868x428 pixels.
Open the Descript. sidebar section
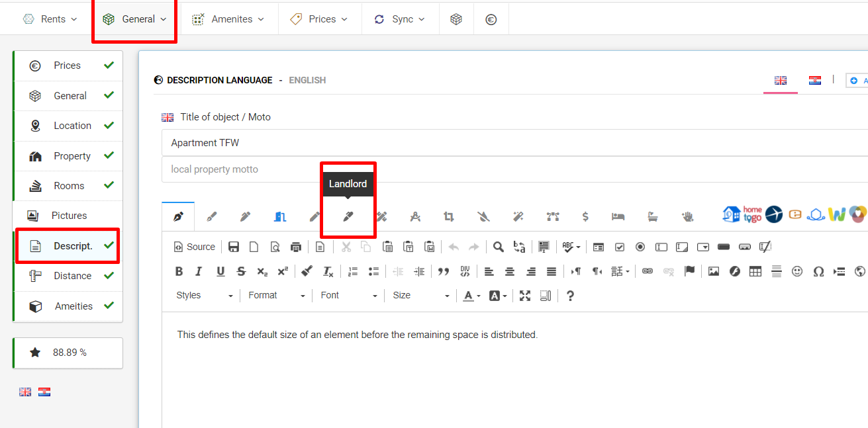click(68, 246)
